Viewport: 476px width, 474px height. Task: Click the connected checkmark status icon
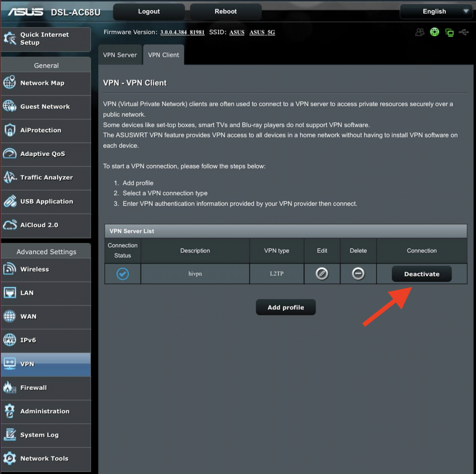coord(123,274)
